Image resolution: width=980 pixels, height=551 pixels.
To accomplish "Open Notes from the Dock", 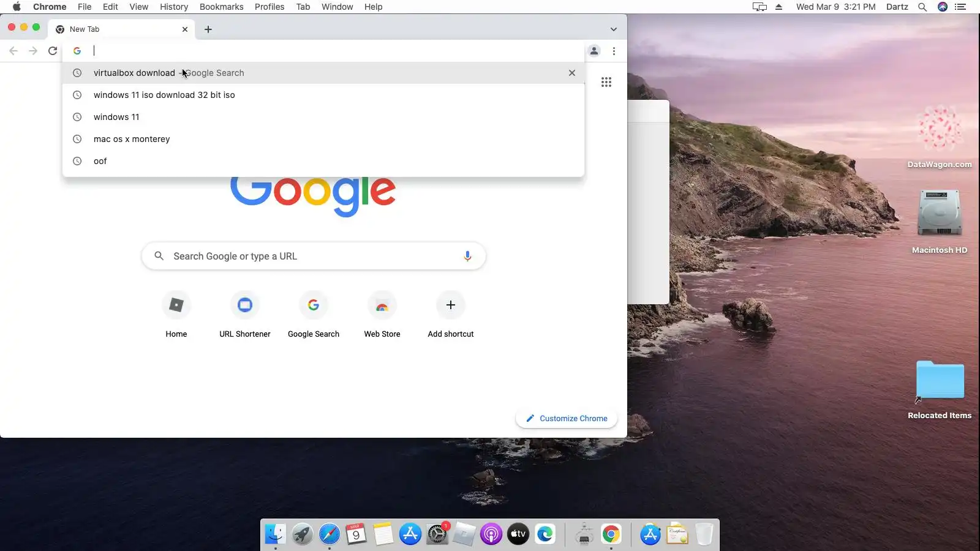I will [383, 534].
